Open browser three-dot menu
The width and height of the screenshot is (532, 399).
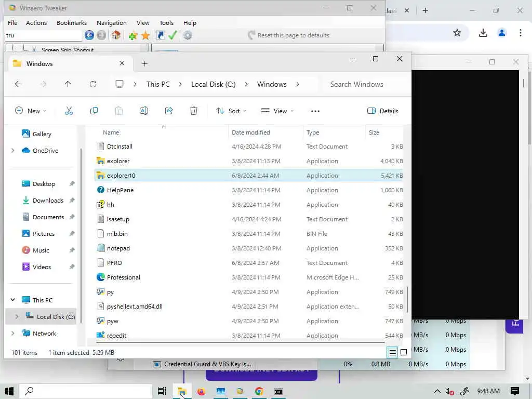(x=521, y=33)
